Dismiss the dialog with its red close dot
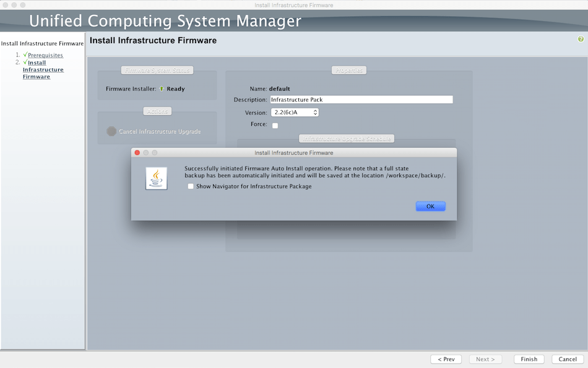 (x=137, y=152)
